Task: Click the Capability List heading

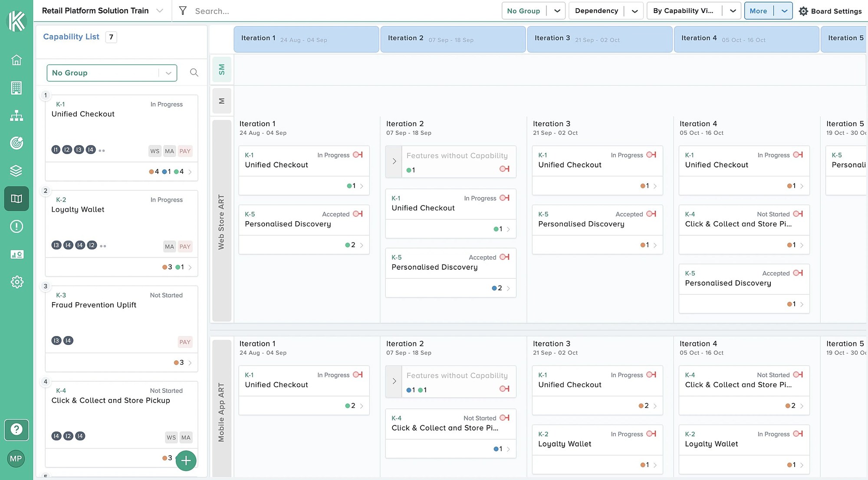Action: coord(71,37)
